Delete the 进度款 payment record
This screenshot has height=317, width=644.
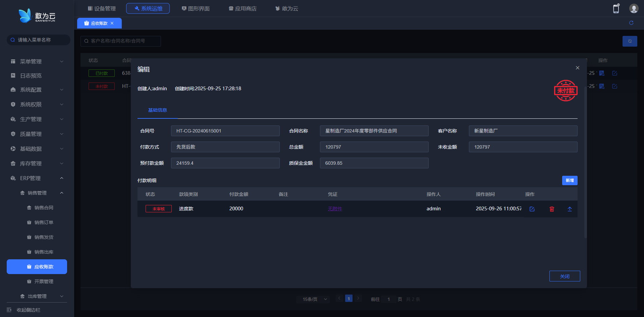point(552,209)
